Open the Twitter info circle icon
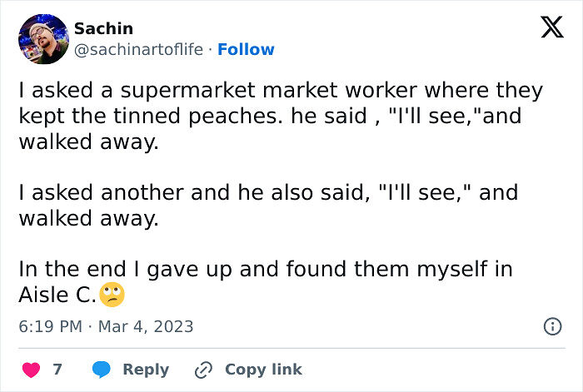This screenshot has width=583, height=392. [x=552, y=326]
